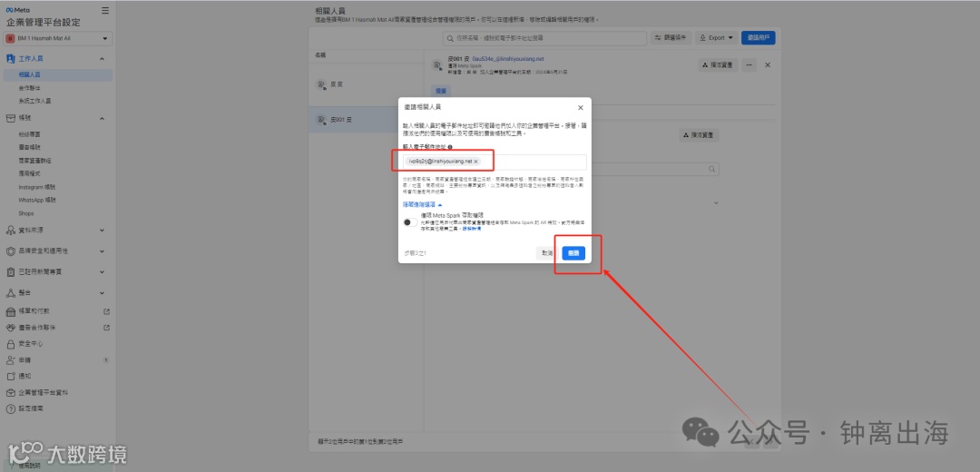Click the 企業管理平台資料 briefcase icon

pos(10,393)
